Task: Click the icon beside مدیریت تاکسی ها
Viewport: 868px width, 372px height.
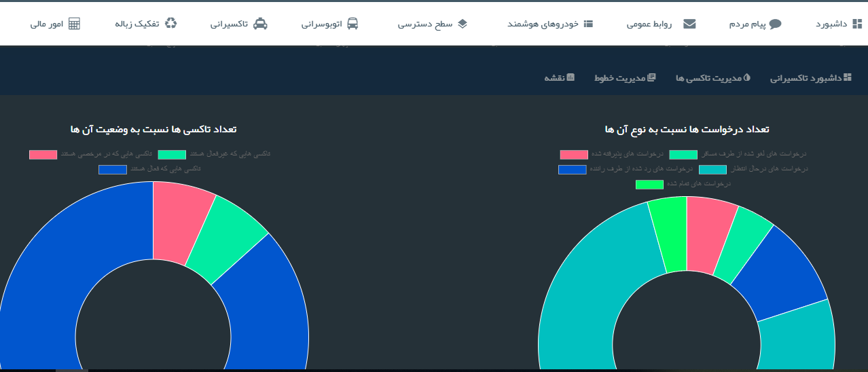Action: pyautogui.click(x=748, y=78)
